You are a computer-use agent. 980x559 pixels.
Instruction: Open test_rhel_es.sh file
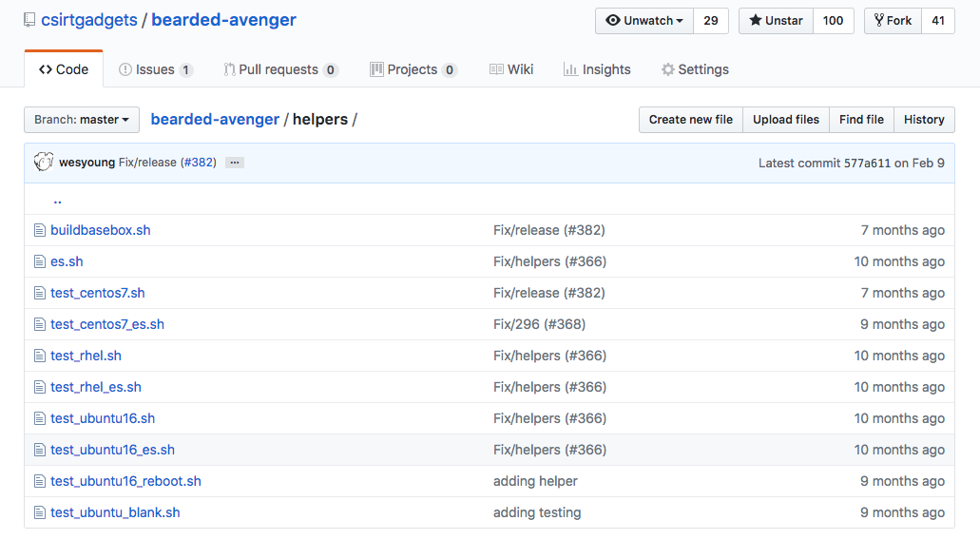[96, 387]
